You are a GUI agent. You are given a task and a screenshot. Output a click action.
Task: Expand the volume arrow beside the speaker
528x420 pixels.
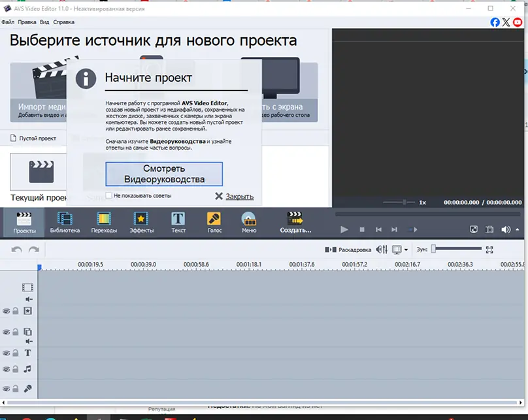(518, 229)
